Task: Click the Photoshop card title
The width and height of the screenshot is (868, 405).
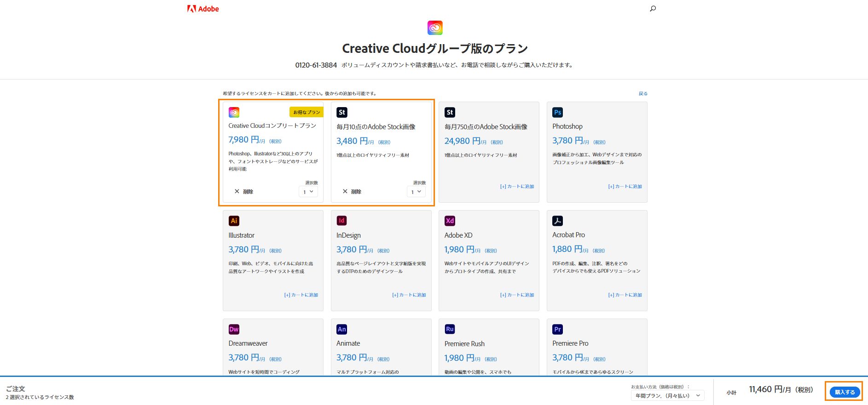Action: coord(567,126)
